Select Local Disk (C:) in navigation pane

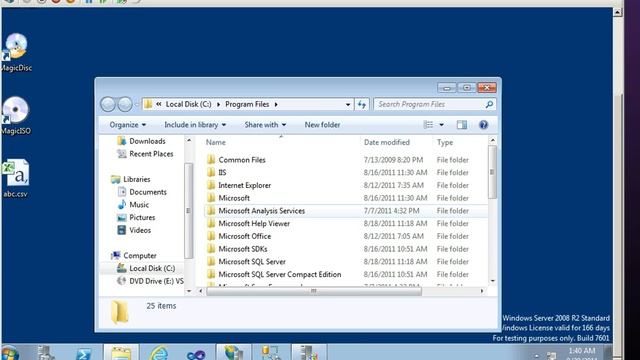(146, 268)
